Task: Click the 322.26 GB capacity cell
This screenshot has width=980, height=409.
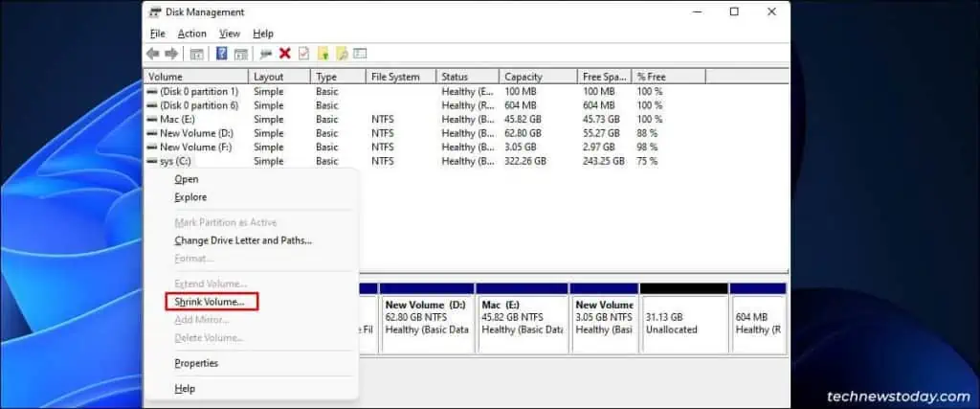Action: point(525,161)
